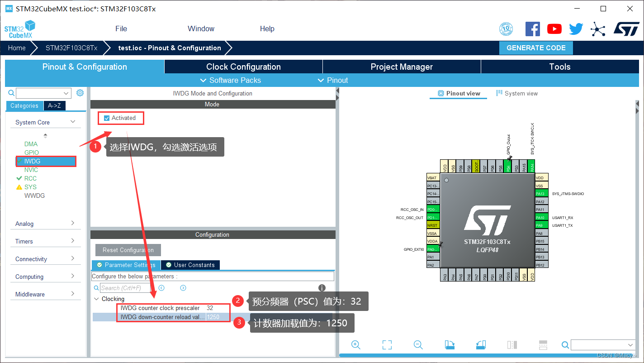
Task: Go to next search result arrow
Action: point(183,288)
